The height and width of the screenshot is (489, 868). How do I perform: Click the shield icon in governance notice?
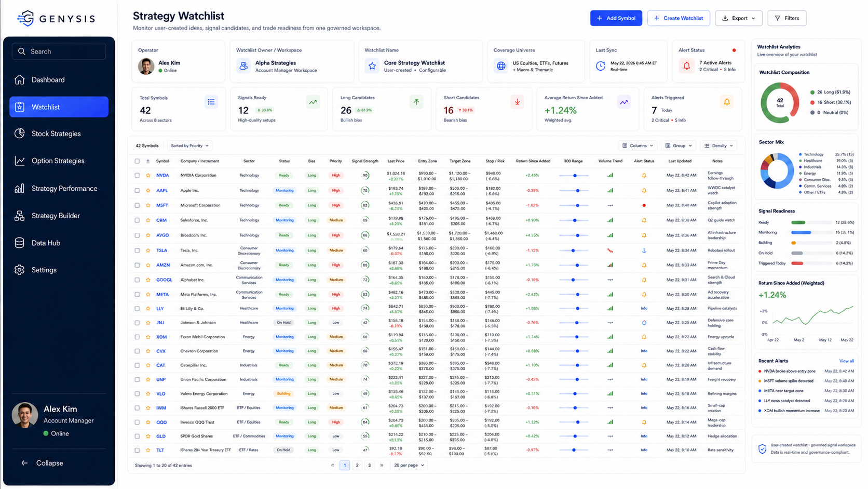coord(762,449)
